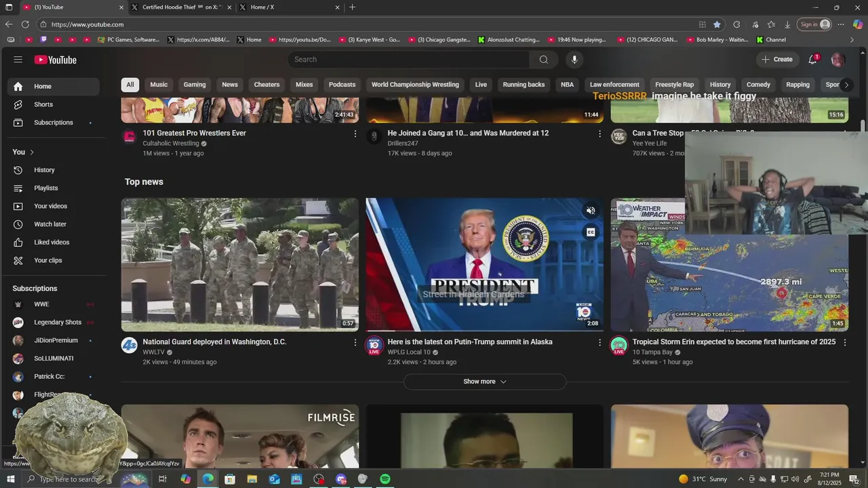Open File Explorer from the taskbar

[x=252, y=479]
